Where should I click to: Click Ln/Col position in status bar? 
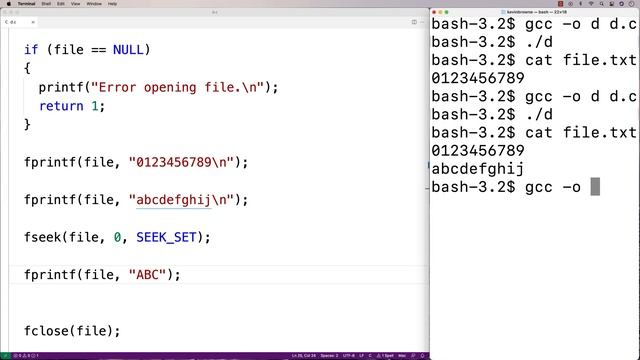tap(304, 356)
